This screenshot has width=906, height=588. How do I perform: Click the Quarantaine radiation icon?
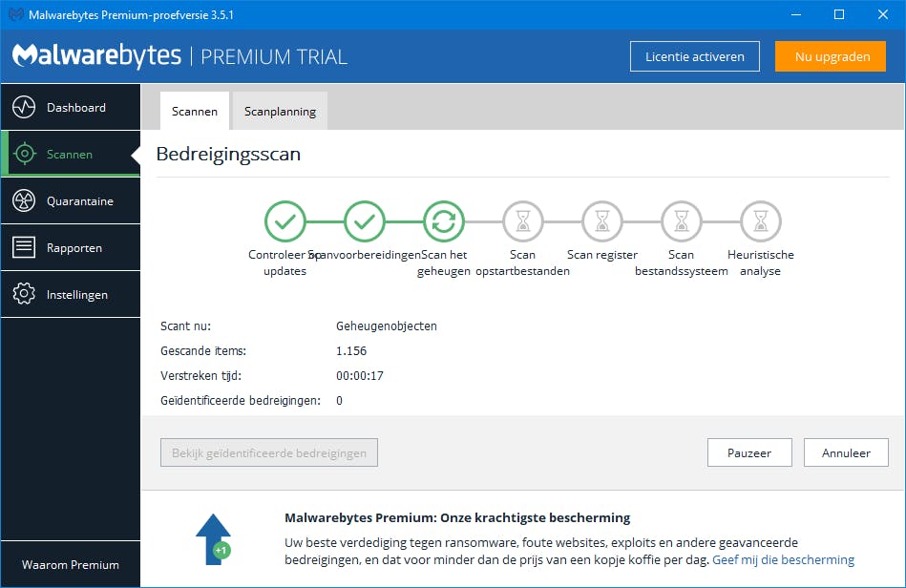pos(24,200)
